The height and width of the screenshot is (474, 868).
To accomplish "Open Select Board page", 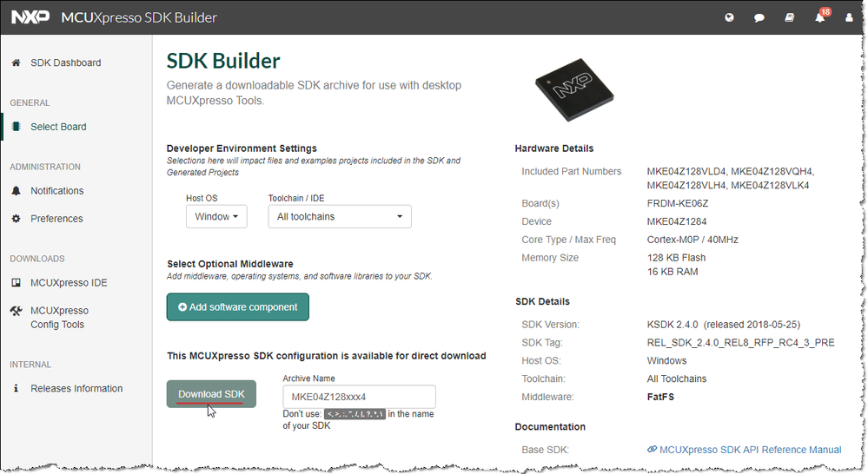I will pyautogui.click(x=59, y=127).
